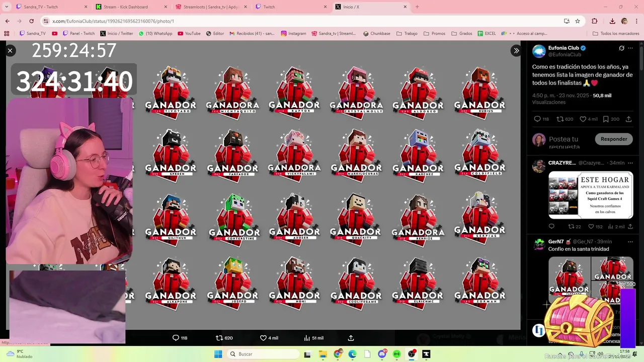Open the browser downloads icon
The height and width of the screenshot is (362, 644).
tap(612, 21)
